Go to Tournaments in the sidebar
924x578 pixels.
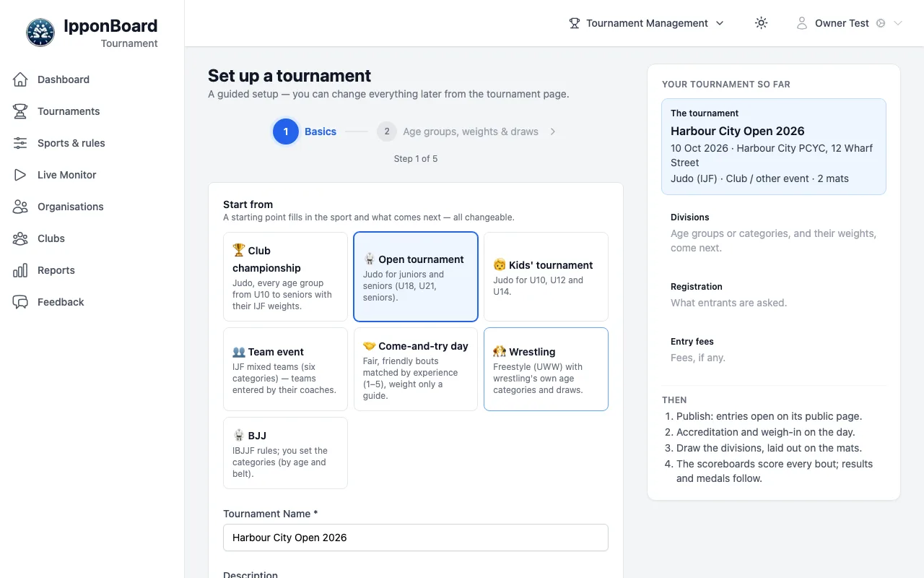pyautogui.click(x=69, y=111)
